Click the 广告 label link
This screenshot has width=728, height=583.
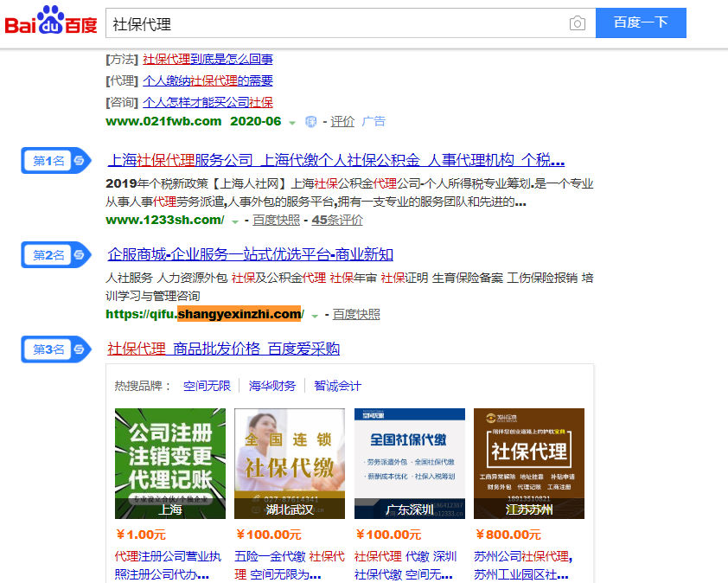[x=374, y=122]
